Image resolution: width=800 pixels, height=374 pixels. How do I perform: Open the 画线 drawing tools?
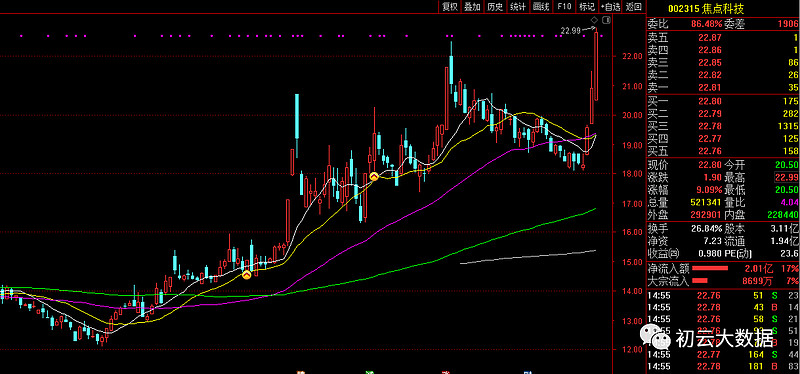(541, 7)
